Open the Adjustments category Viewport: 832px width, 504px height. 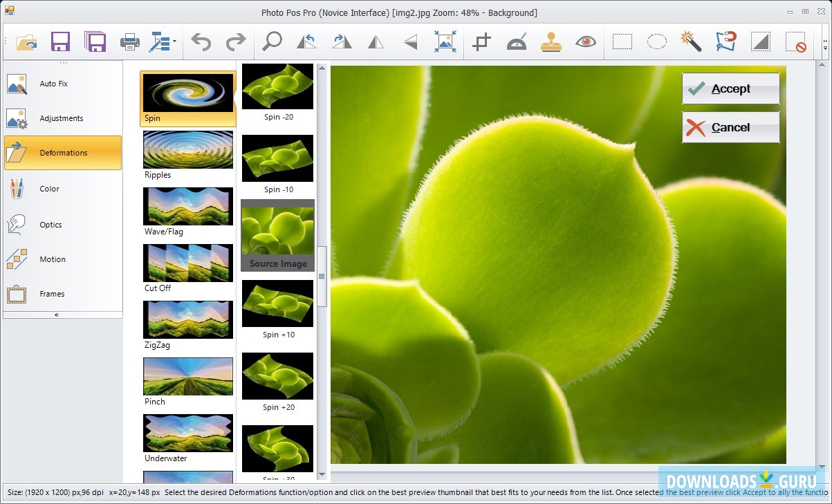point(62,118)
